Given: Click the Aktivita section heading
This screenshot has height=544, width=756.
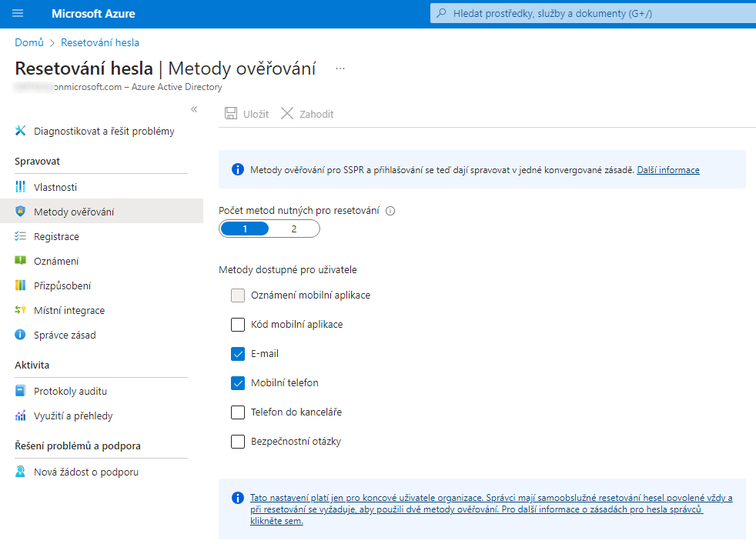Looking at the screenshot, I should tap(32, 365).
